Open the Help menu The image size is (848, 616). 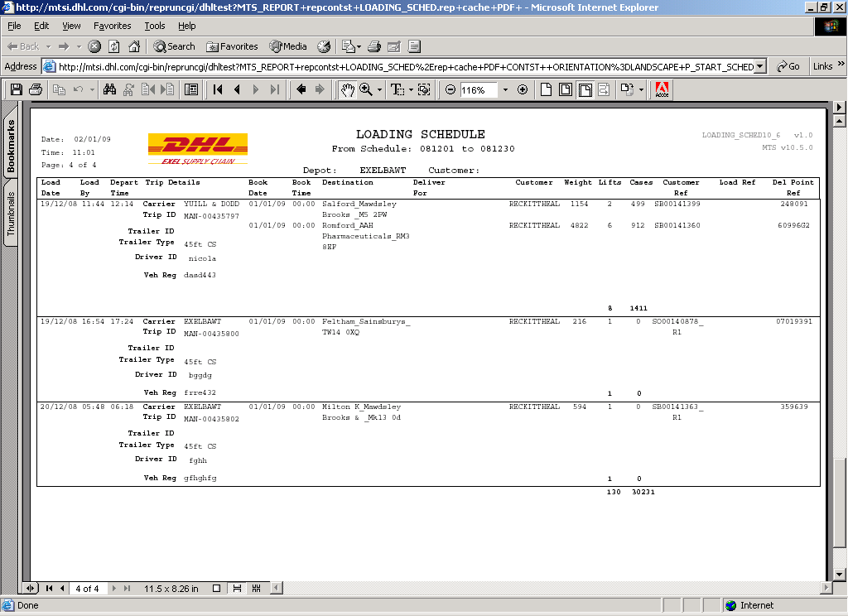[186, 26]
